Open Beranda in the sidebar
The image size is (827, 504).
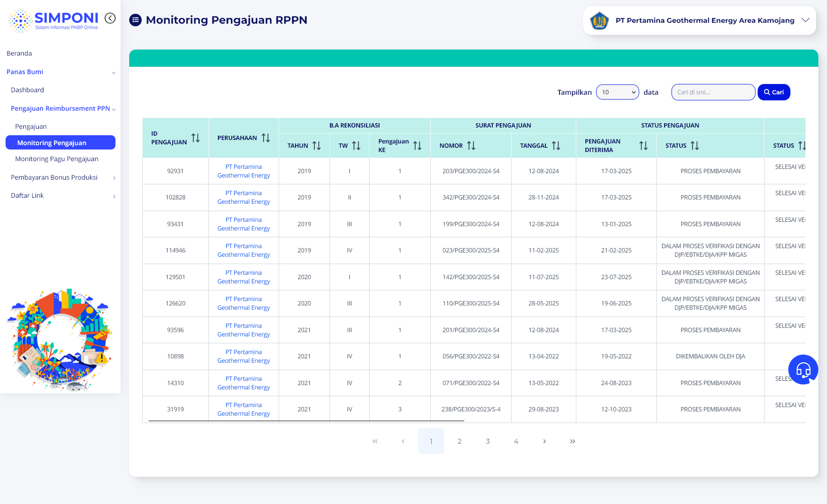click(x=19, y=53)
